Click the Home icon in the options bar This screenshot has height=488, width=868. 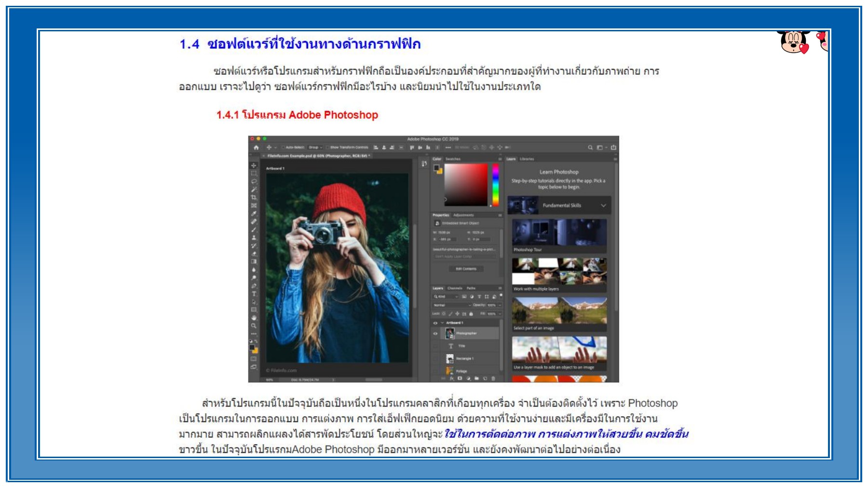click(x=255, y=148)
